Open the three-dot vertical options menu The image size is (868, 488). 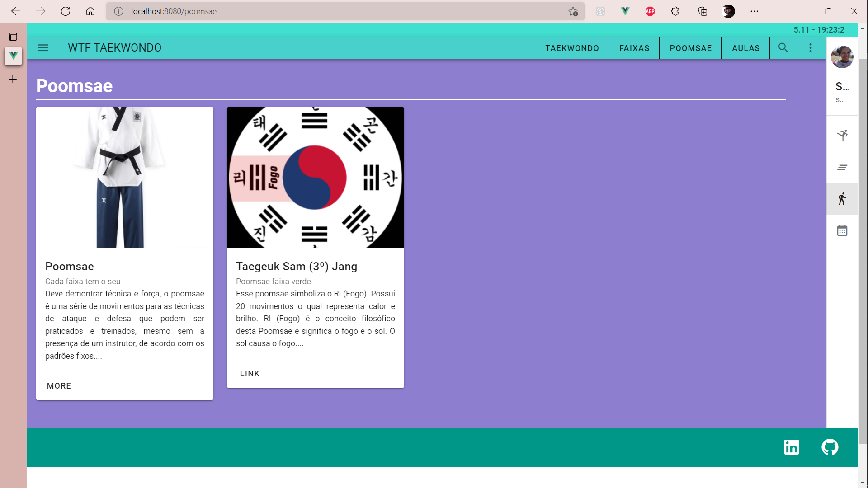(810, 48)
